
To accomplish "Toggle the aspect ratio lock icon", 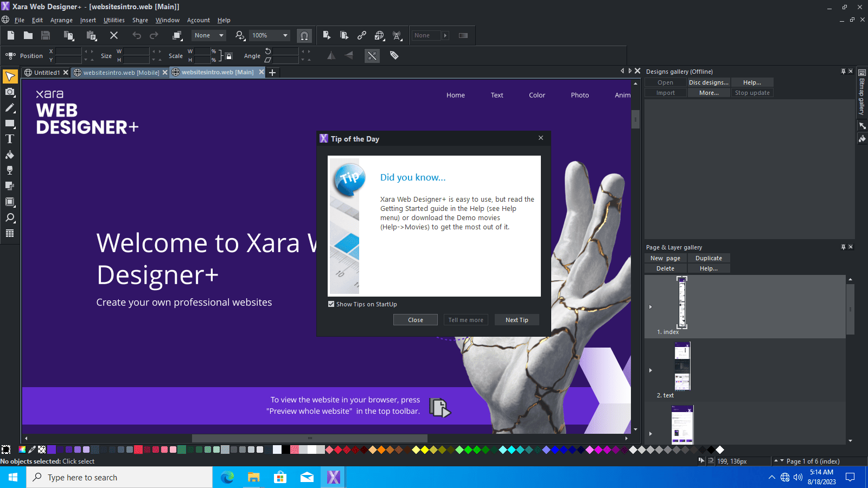I will click(229, 56).
